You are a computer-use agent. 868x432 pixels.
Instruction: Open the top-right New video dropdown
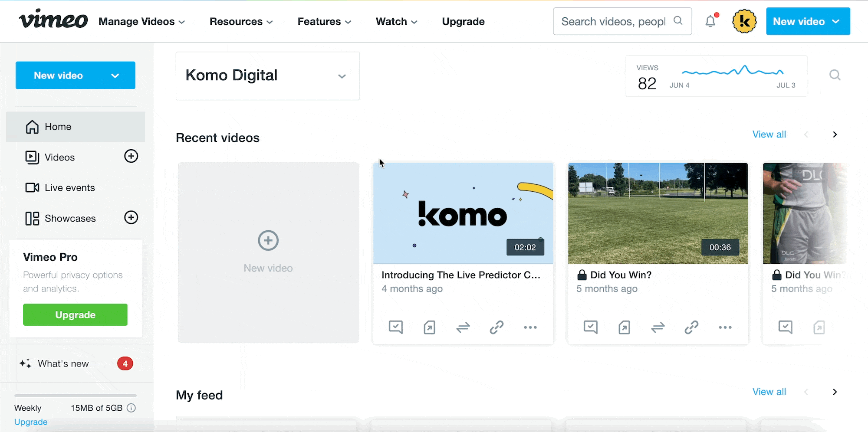coord(807,21)
